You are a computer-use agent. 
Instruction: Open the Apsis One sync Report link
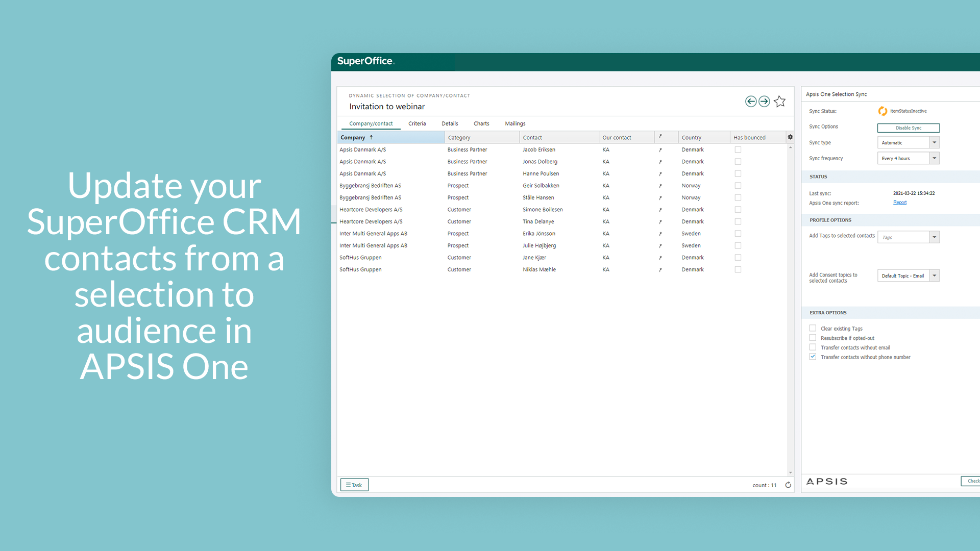click(899, 203)
